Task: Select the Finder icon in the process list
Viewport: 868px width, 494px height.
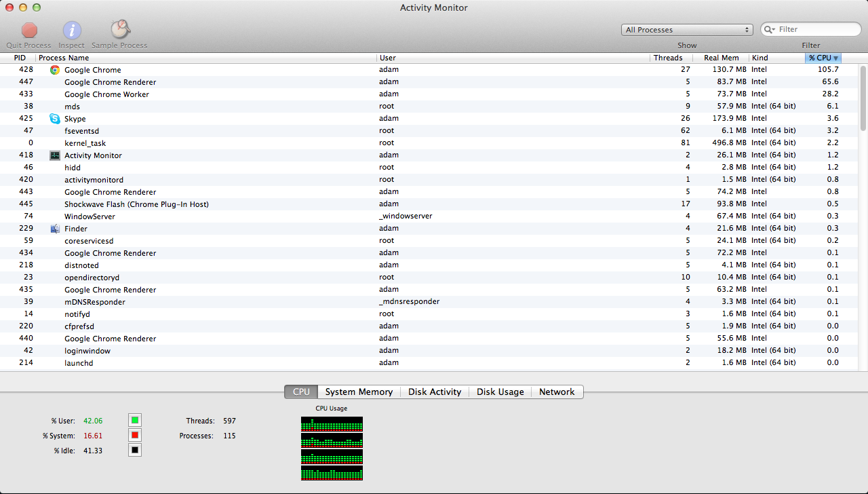Action: pos(55,229)
